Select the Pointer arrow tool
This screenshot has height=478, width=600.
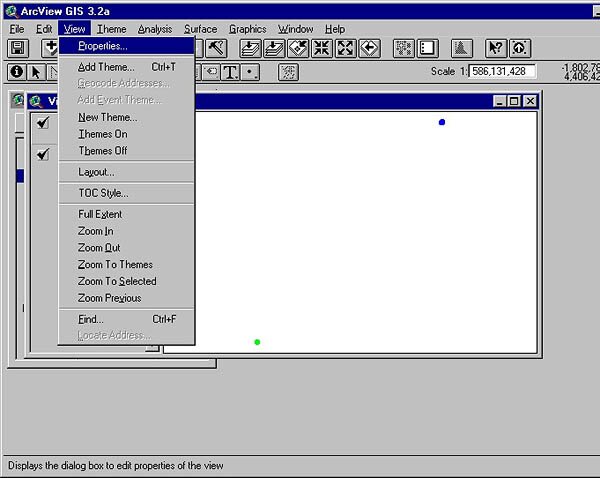pyautogui.click(x=36, y=72)
